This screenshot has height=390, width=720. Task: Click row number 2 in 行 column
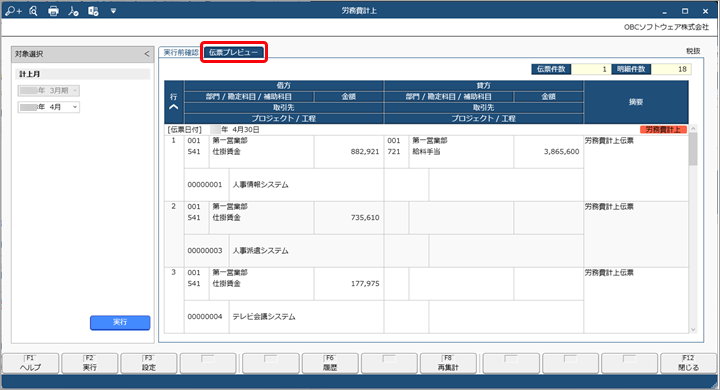(174, 207)
